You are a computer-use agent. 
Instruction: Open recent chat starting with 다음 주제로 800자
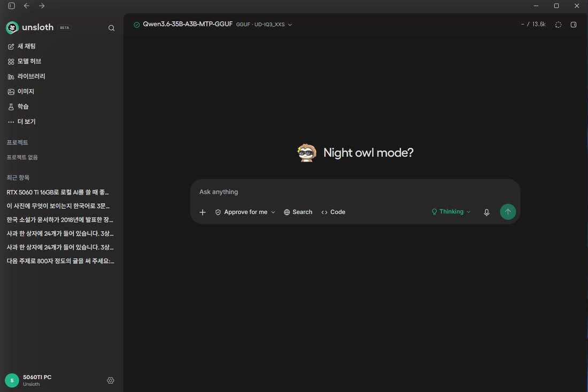click(x=60, y=261)
